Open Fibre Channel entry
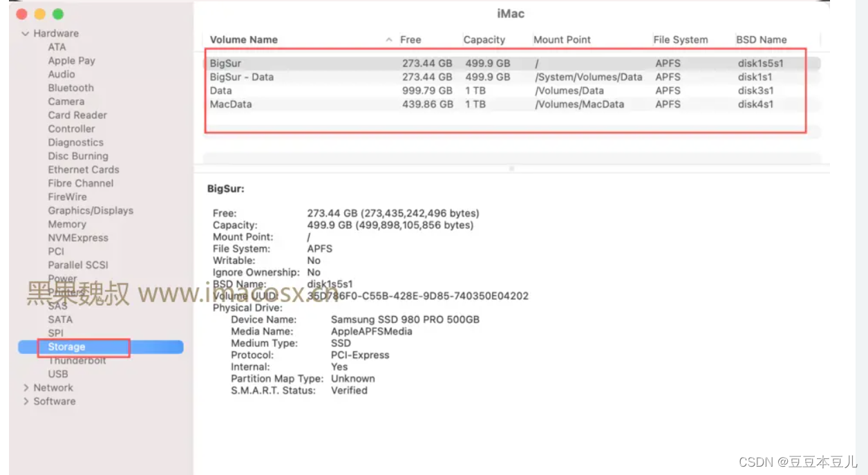The width and height of the screenshot is (868, 475). tap(81, 183)
